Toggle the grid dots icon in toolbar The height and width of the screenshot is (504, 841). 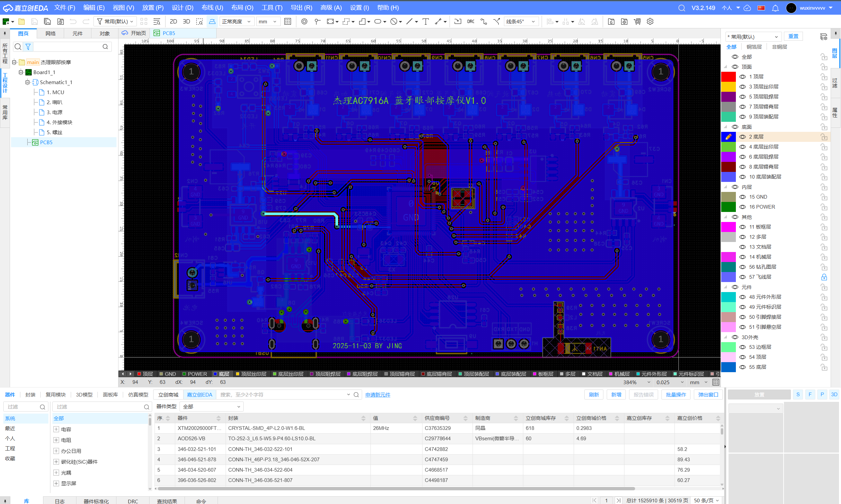[288, 21]
